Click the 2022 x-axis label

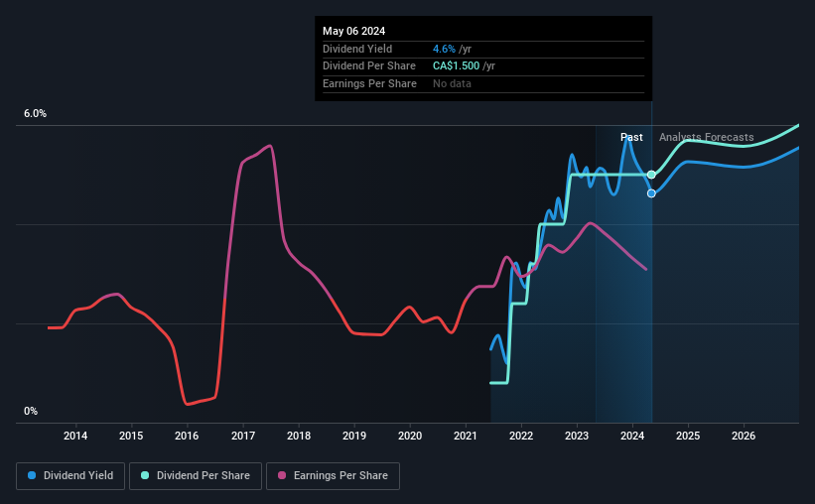pyautogui.click(x=521, y=436)
